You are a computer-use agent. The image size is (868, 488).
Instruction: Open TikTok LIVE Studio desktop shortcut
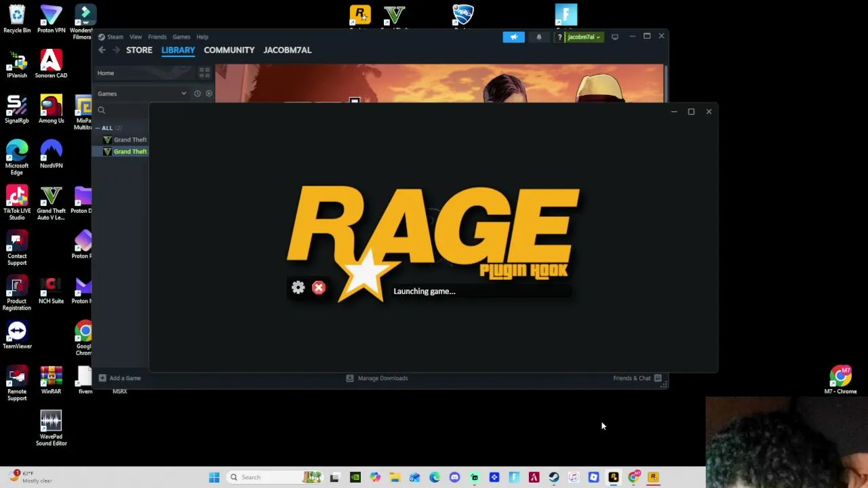17,203
